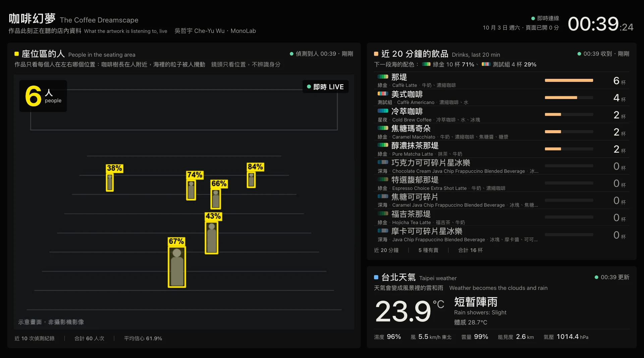Screen dimensions: 644x358
Task: Click the yellow icon of 座位區的人 panel
Action: pos(16,54)
